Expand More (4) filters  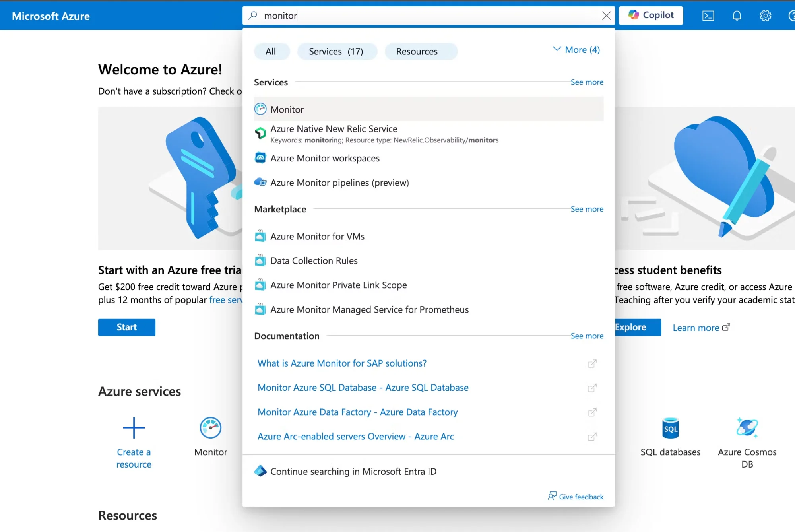coord(576,50)
